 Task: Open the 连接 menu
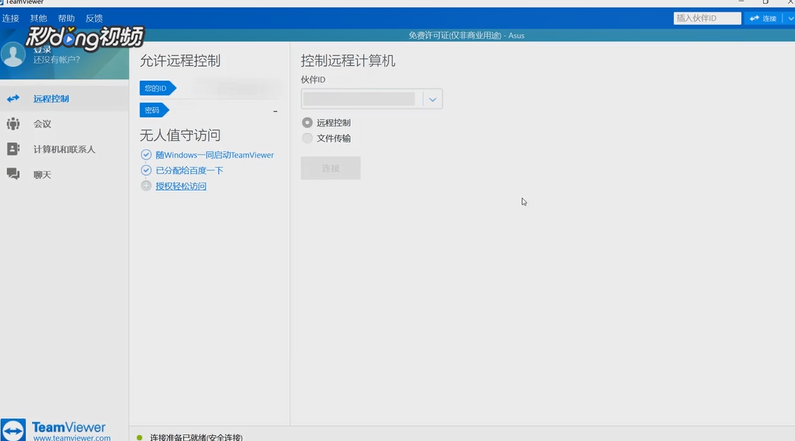10,19
